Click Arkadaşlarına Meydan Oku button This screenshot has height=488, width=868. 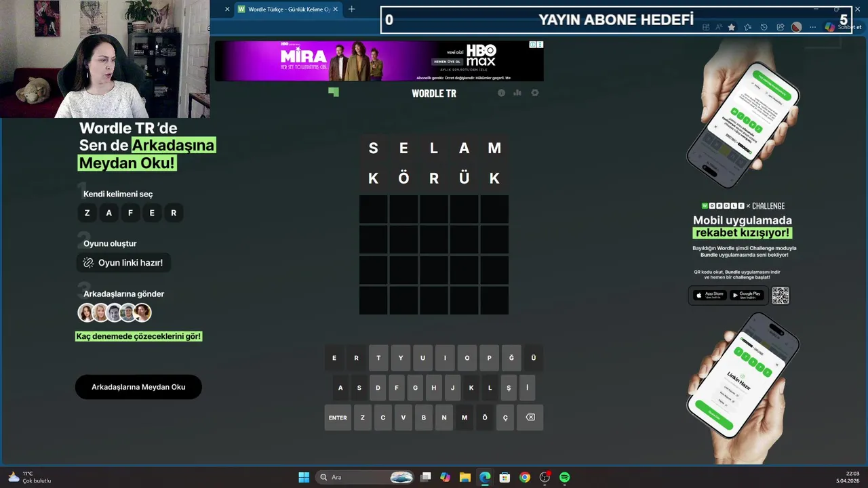click(138, 387)
